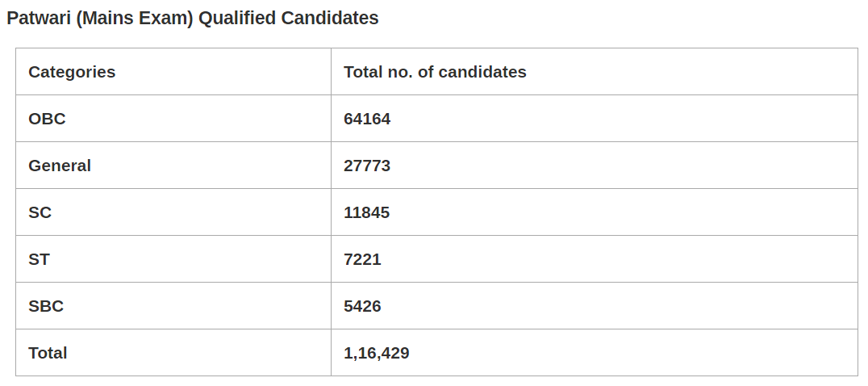Select the SC category cell
868x386 pixels.
tap(40, 212)
